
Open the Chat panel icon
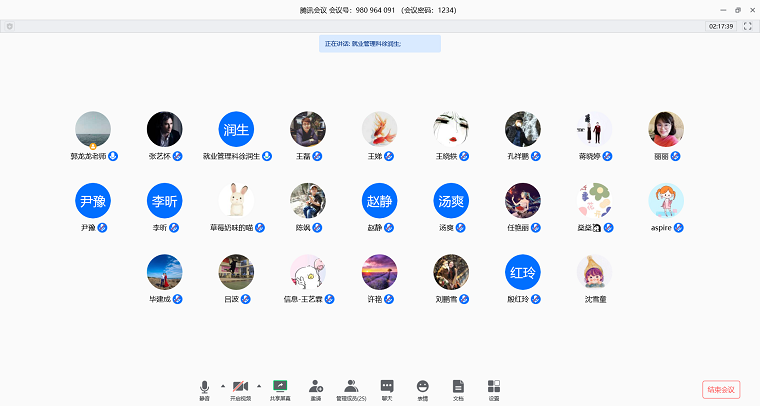pos(387,387)
